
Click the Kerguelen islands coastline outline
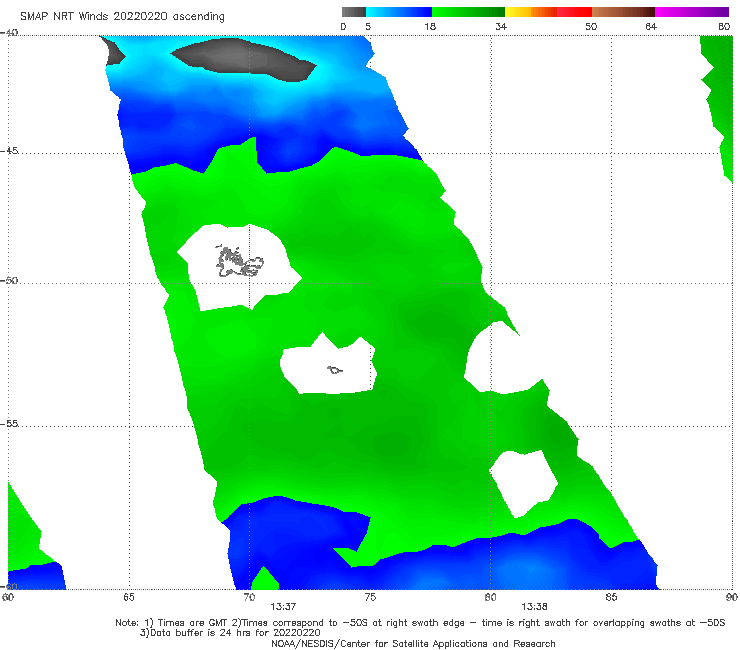(x=239, y=261)
